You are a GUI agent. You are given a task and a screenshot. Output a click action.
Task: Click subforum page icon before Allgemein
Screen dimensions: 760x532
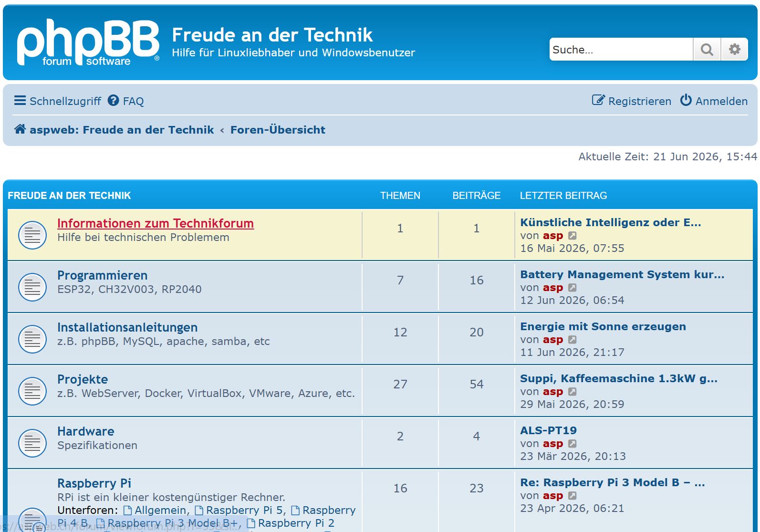(127, 511)
